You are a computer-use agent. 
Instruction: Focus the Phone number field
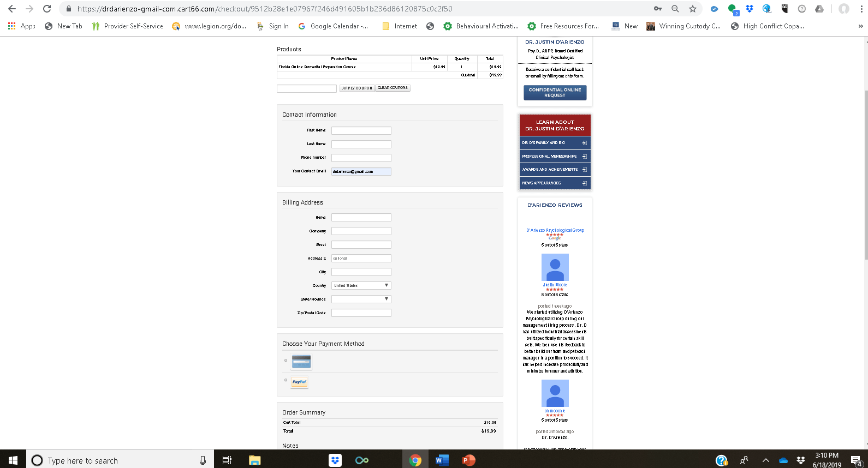(361, 158)
